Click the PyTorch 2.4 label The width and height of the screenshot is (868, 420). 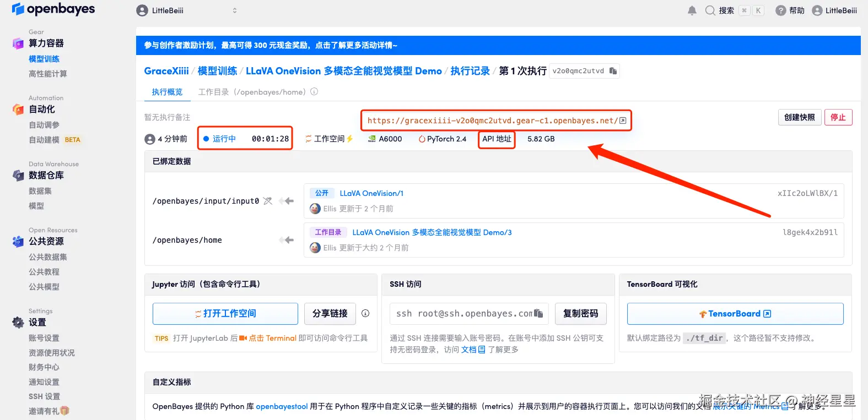click(x=443, y=139)
